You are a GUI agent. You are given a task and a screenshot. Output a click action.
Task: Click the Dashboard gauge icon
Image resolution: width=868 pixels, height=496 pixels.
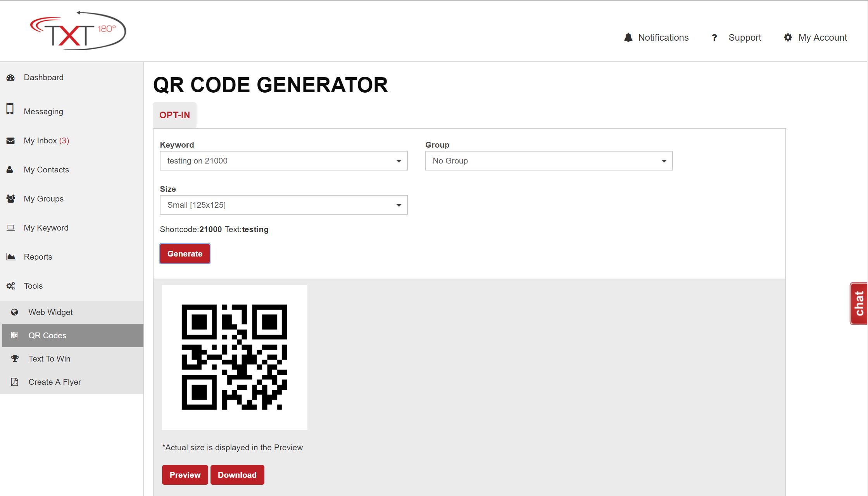[10, 77]
